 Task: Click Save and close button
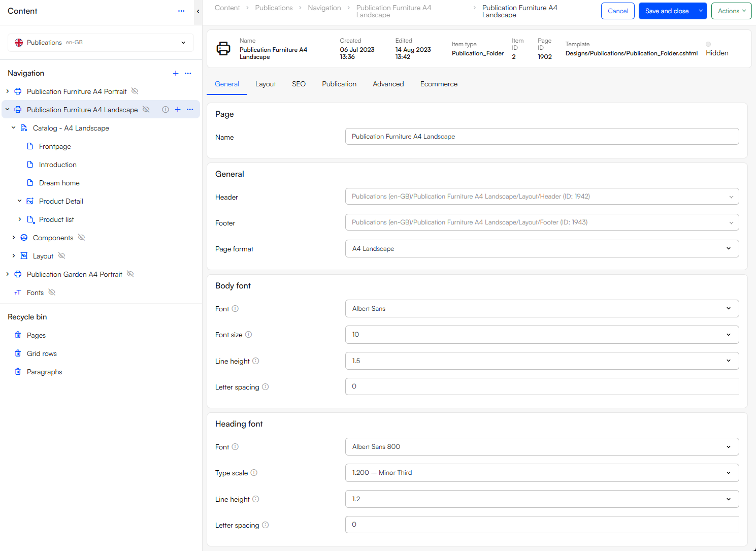pyautogui.click(x=667, y=11)
